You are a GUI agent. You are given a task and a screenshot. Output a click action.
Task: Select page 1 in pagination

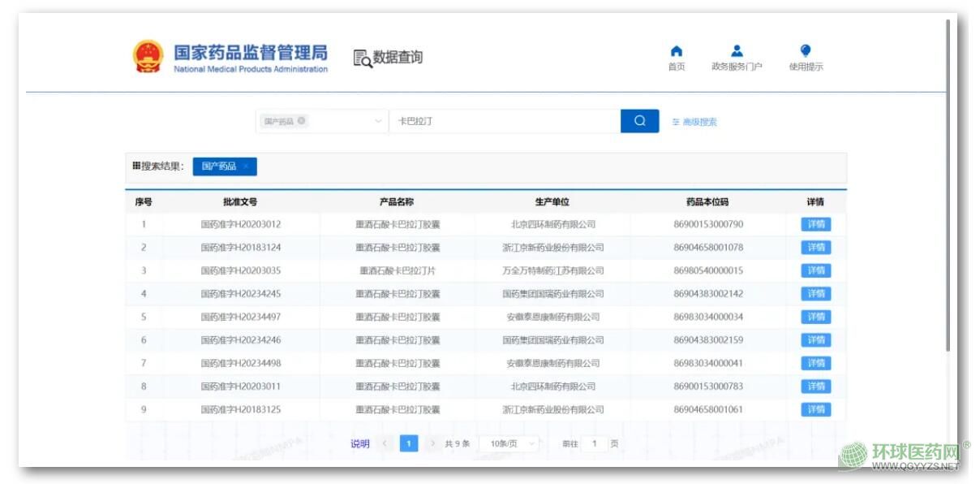[409, 443]
